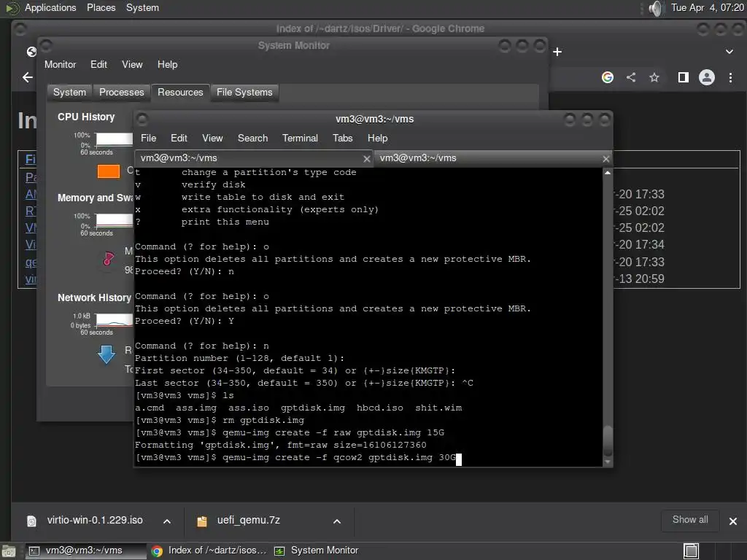Switch to vm3@vm3:~/vms taskbar entry
The image size is (747, 560).
[86, 551]
